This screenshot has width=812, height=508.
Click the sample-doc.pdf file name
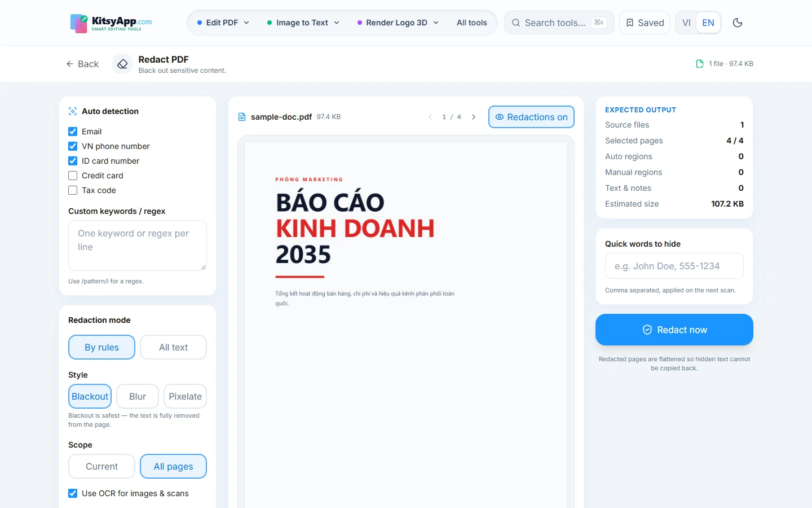point(281,117)
